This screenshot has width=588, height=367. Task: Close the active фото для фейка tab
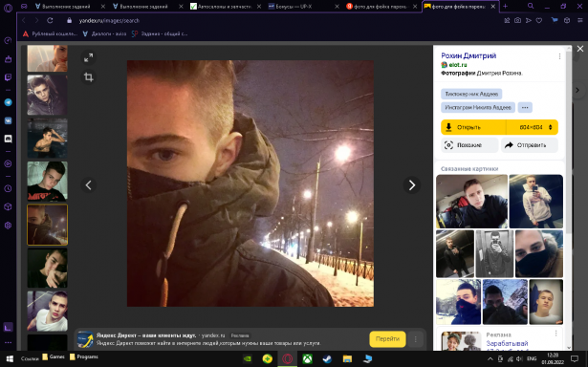492,7
